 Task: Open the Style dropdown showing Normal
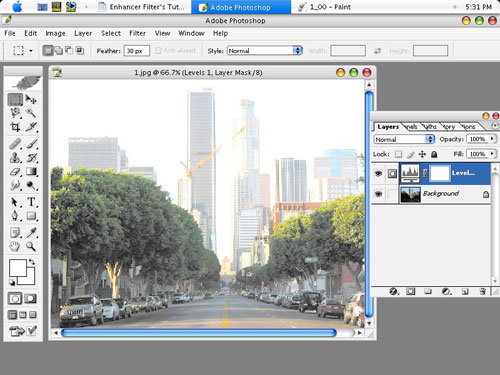pos(265,51)
